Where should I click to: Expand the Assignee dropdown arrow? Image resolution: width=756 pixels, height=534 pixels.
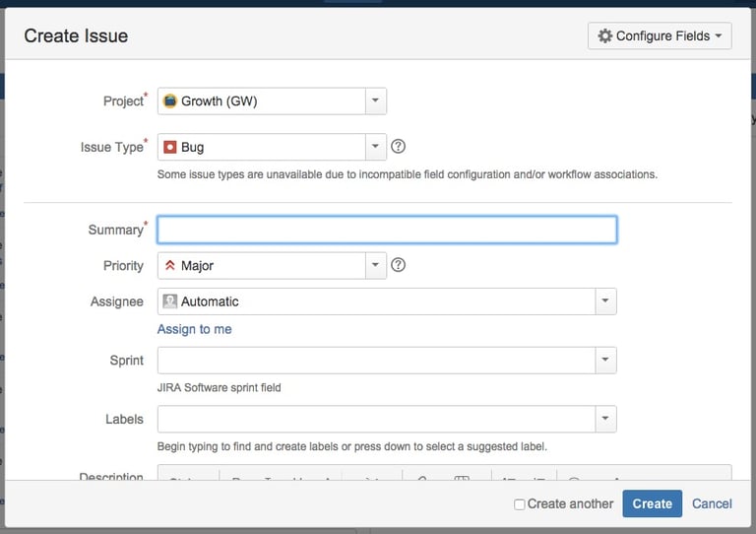605,301
